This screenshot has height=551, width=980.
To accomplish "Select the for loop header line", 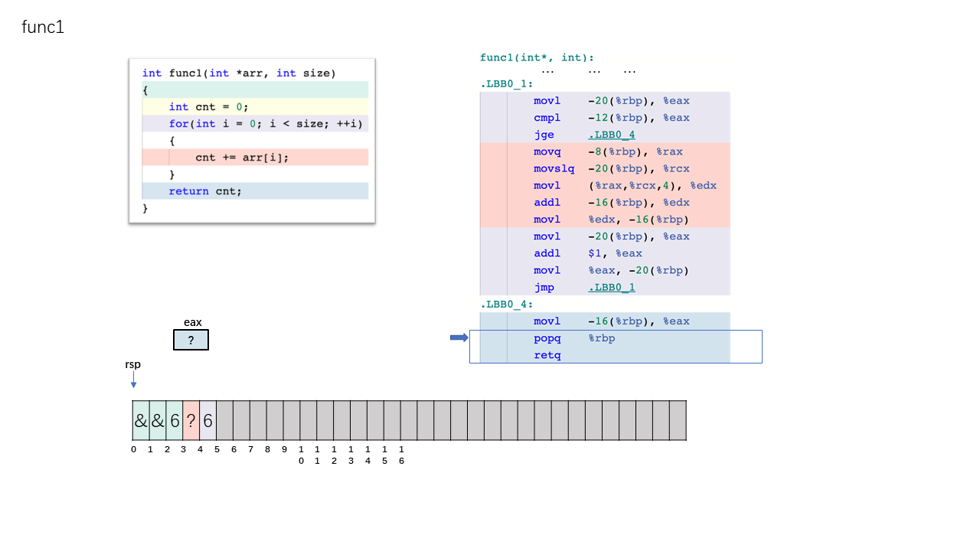I will [266, 124].
